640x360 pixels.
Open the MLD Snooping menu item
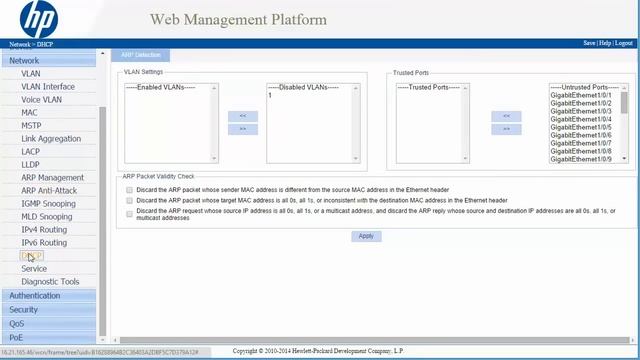pyautogui.click(x=47, y=217)
